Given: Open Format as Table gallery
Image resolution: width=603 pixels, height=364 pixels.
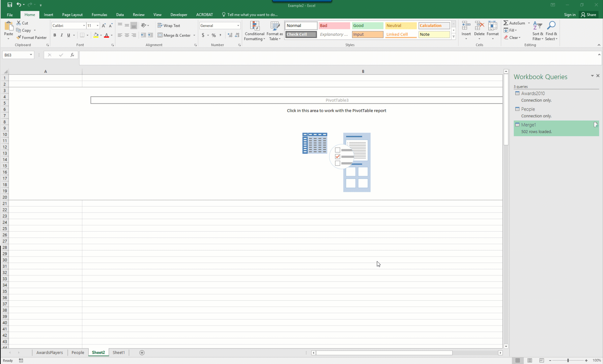Looking at the screenshot, I should [275, 31].
